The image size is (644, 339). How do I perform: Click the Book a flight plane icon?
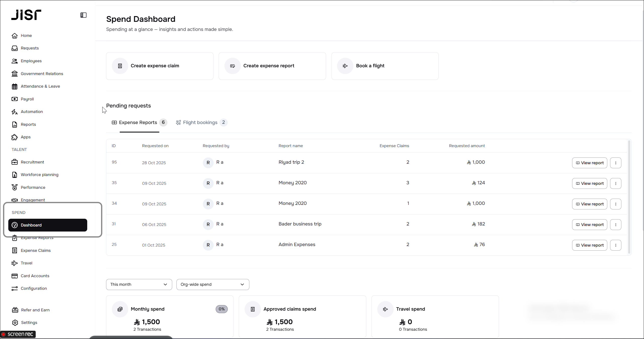pyautogui.click(x=345, y=66)
